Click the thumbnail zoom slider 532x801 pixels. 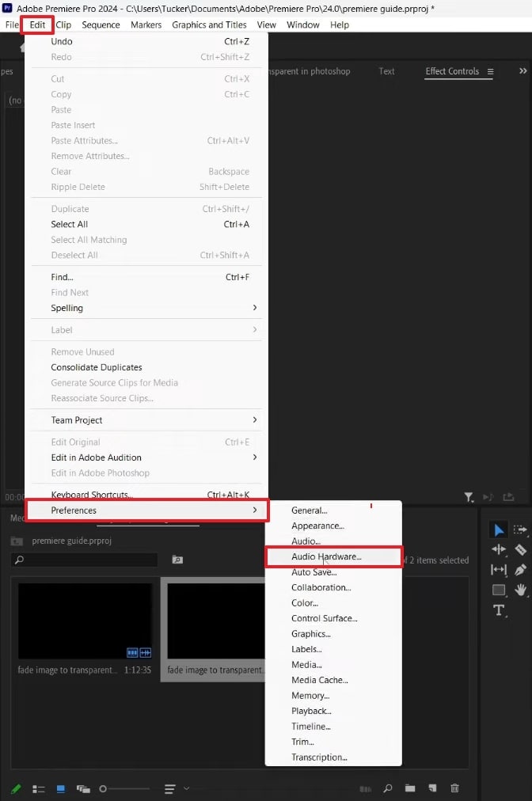tap(125, 789)
